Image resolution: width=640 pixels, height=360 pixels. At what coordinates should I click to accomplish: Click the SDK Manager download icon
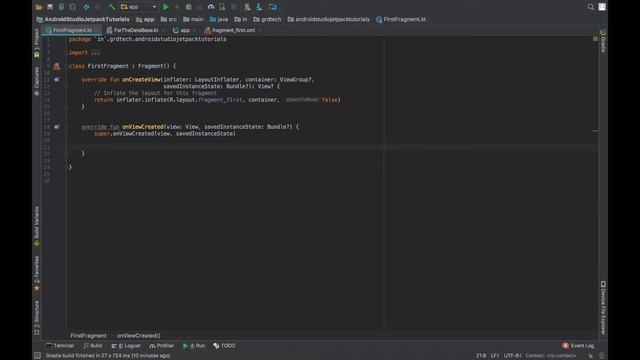pyautogui.click(x=259, y=7)
